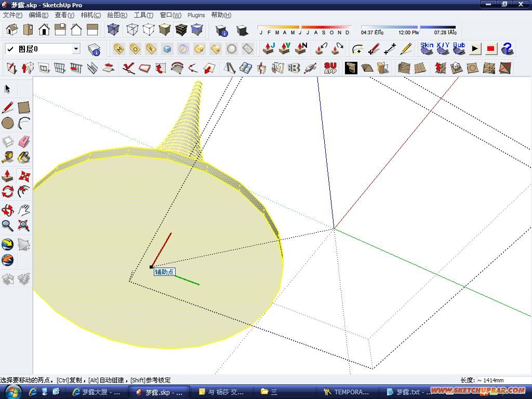Activate the Push/Pull tool
The height and width of the screenshot is (399, 532).
tap(8, 176)
